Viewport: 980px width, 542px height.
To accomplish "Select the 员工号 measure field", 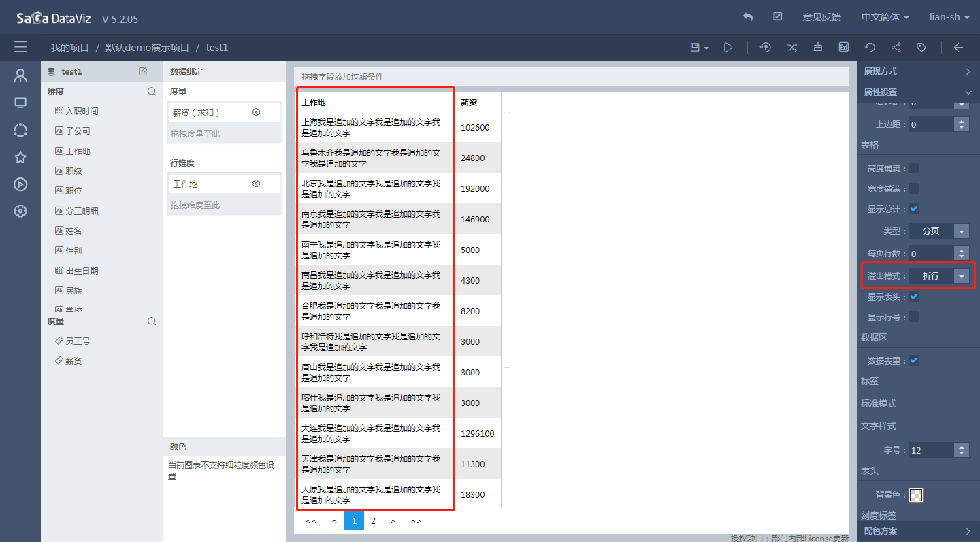I will point(73,341).
